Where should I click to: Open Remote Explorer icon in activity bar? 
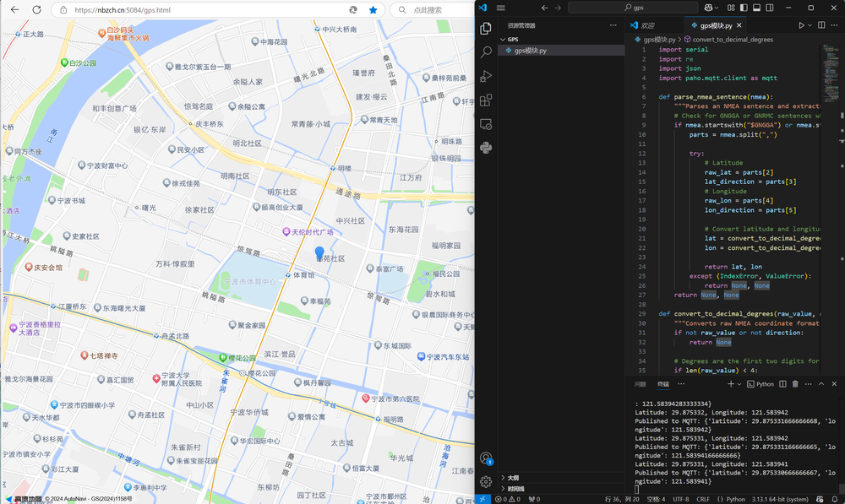486,124
